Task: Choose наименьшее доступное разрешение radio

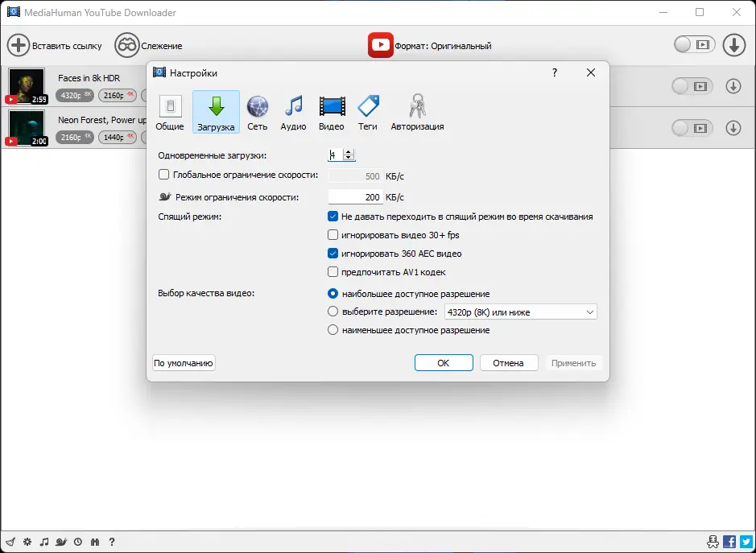Action: point(333,330)
